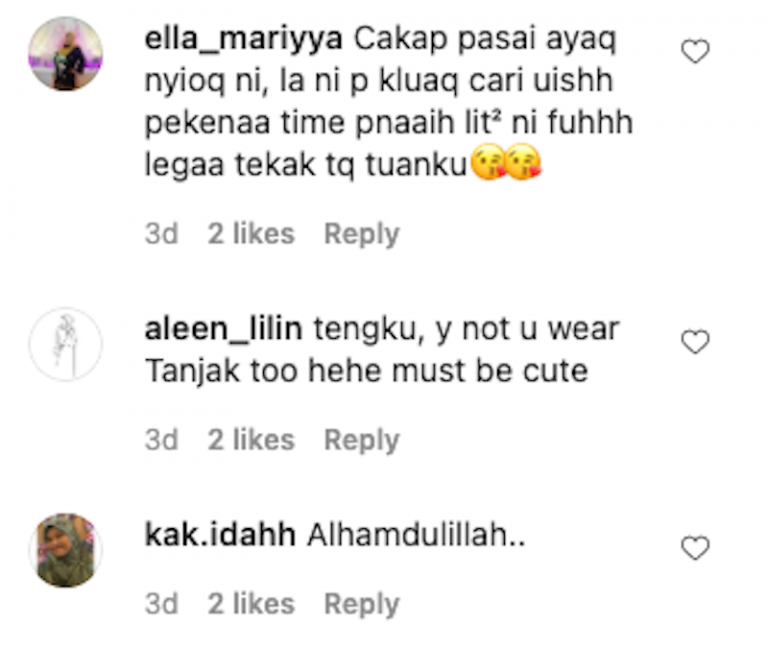Like aleen_lilin's comment with heart icon
Screen dimensions: 768x649
pos(696,341)
